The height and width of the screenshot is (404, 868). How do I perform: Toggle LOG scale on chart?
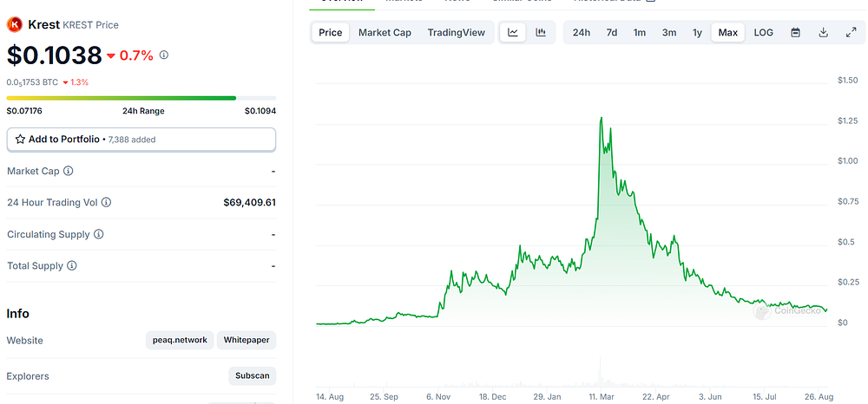pos(763,33)
